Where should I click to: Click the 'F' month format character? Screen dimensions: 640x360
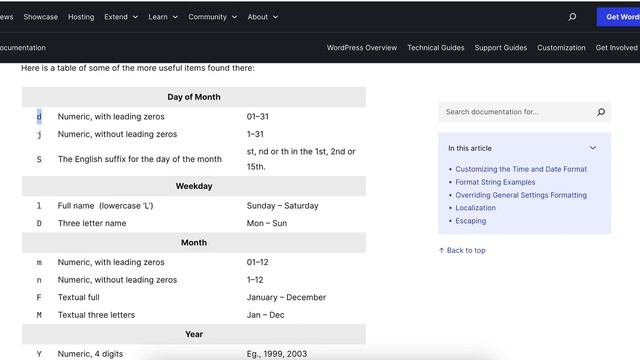pos(39,297)
